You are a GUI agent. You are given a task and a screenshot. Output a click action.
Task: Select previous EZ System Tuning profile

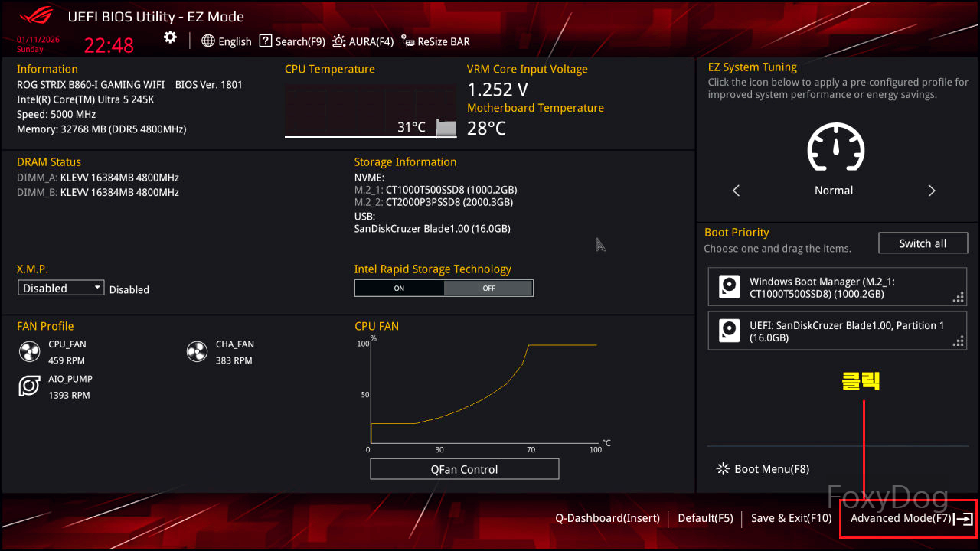tap(736, 191)
